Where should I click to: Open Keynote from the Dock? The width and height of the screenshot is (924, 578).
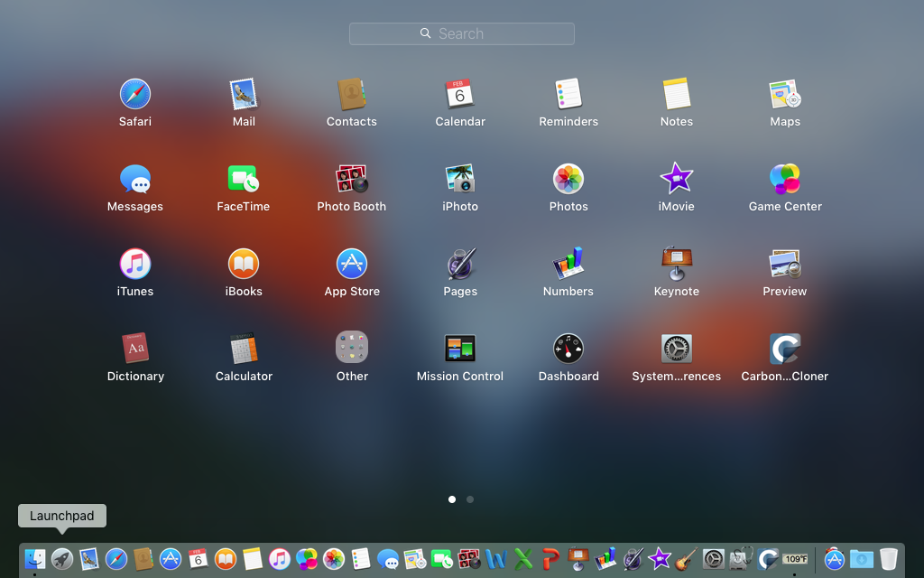coord(578,559)
